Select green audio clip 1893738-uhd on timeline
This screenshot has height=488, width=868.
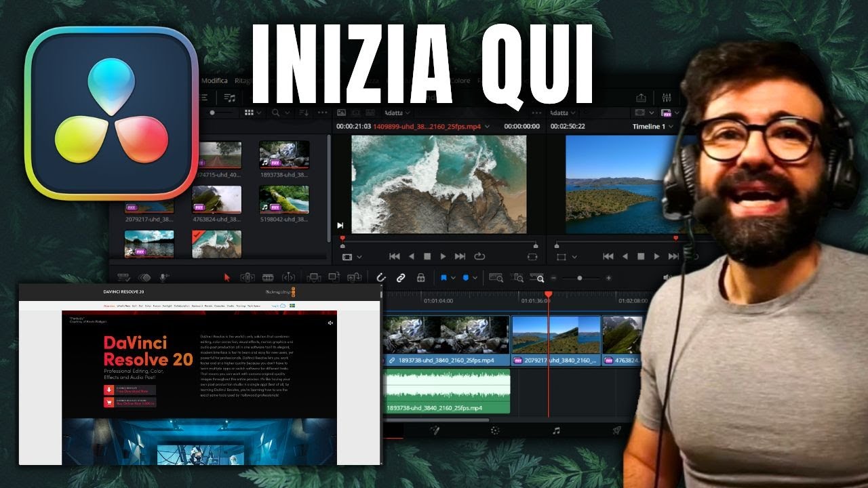pyautogui.click(x=446, y=391)
